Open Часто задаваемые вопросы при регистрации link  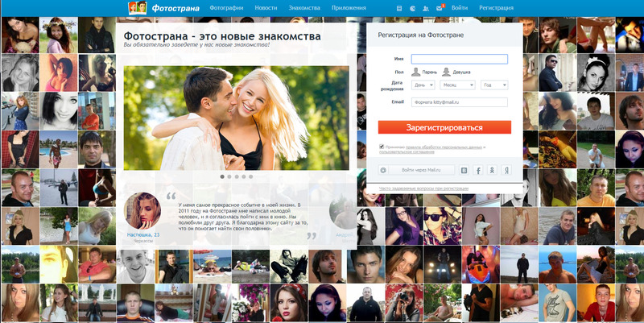[x=423, y=188]
